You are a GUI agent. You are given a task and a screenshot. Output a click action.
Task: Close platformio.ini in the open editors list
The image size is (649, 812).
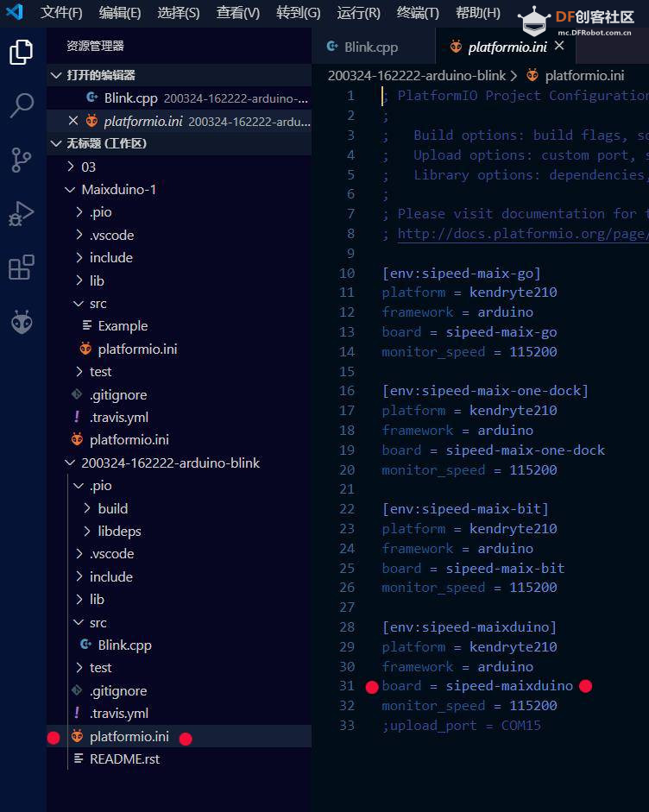[73, 121]
